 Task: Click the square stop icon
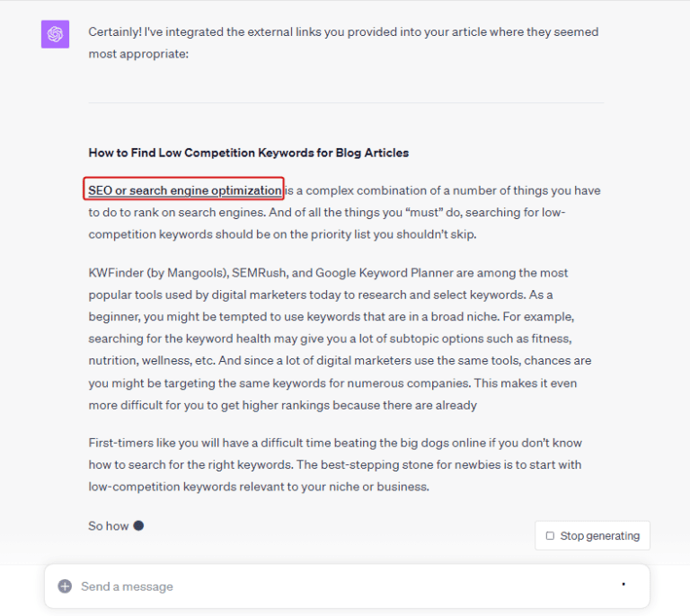click(550, 536)
